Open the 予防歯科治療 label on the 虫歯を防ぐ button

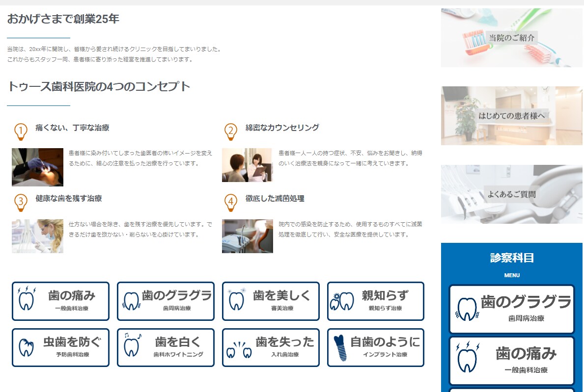(73, 354)
